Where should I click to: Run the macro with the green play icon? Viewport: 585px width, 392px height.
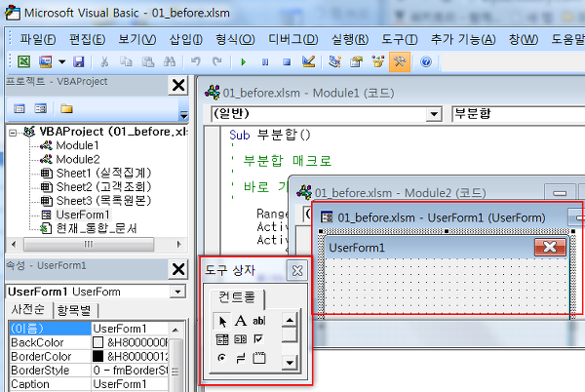coord(243,61)
